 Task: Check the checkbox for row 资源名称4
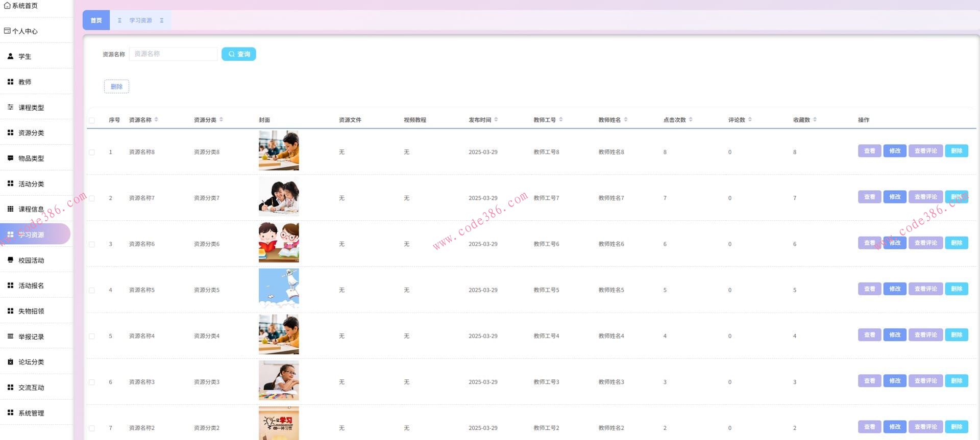click(x=92, y=336)
